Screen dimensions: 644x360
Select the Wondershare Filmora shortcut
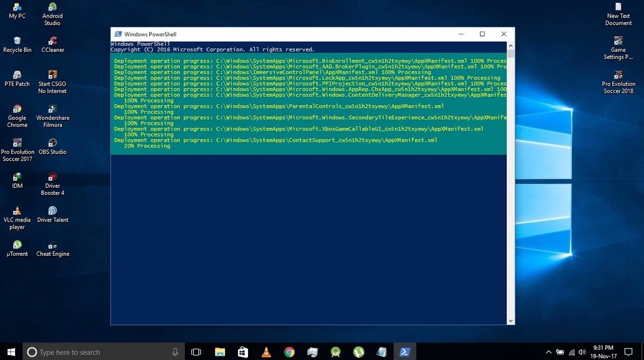click(52, 109)
